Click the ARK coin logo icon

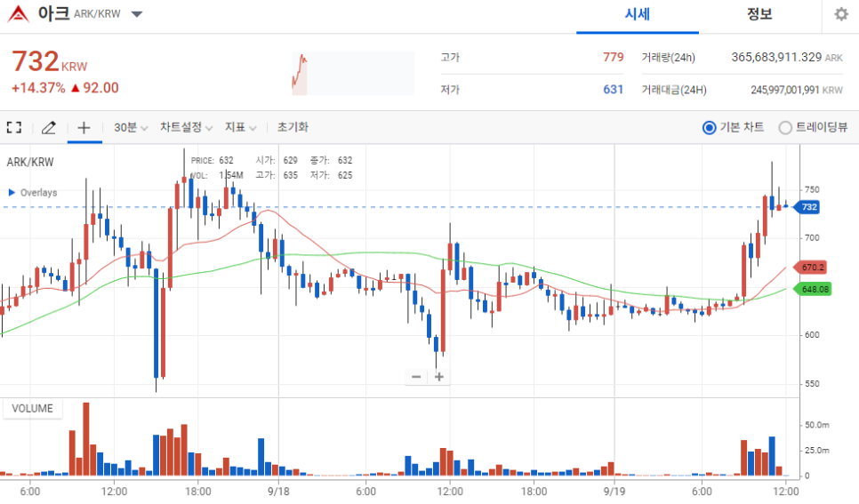[18, 13]
